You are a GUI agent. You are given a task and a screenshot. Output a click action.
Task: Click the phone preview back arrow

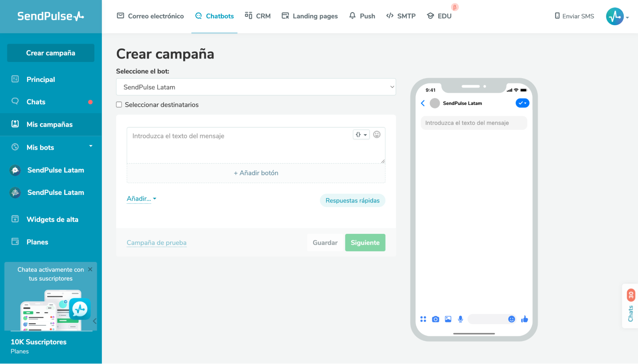[423, 103]
